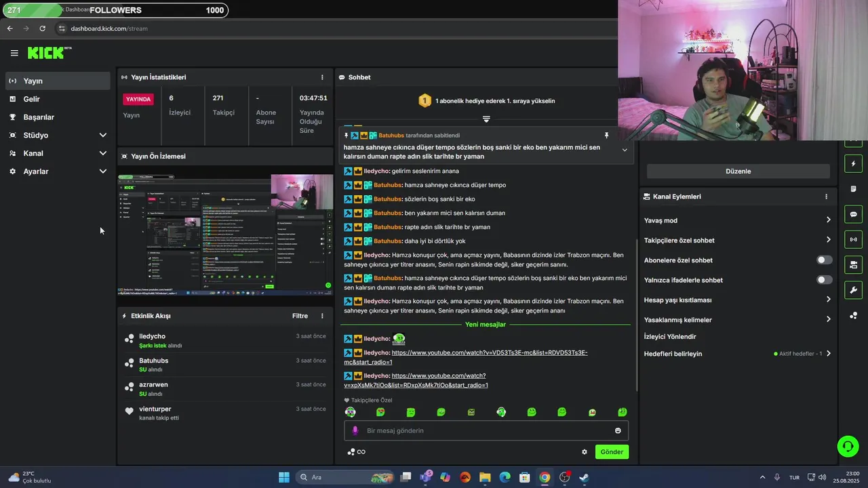Click the 03:47:51 stream duration

tap(313, 98)
